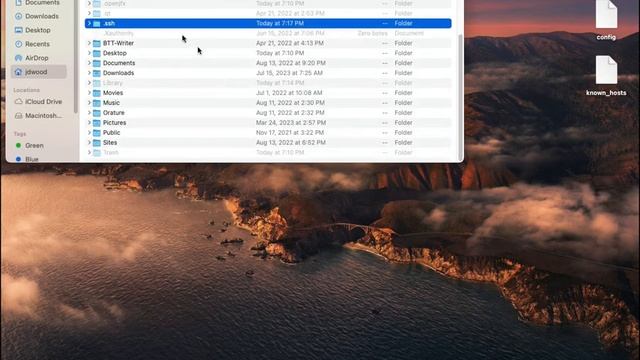Select the 'Orature' folder name

(x=113, y=113)
